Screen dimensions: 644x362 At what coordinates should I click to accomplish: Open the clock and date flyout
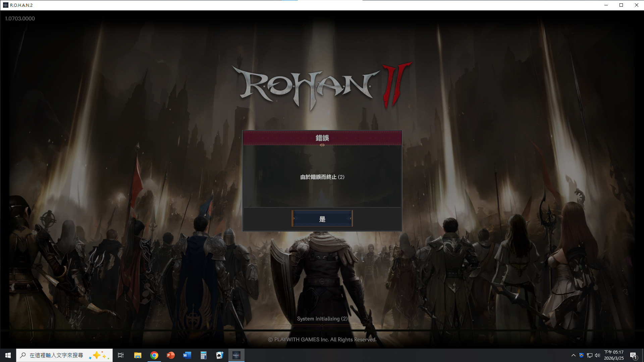[614, 355]
